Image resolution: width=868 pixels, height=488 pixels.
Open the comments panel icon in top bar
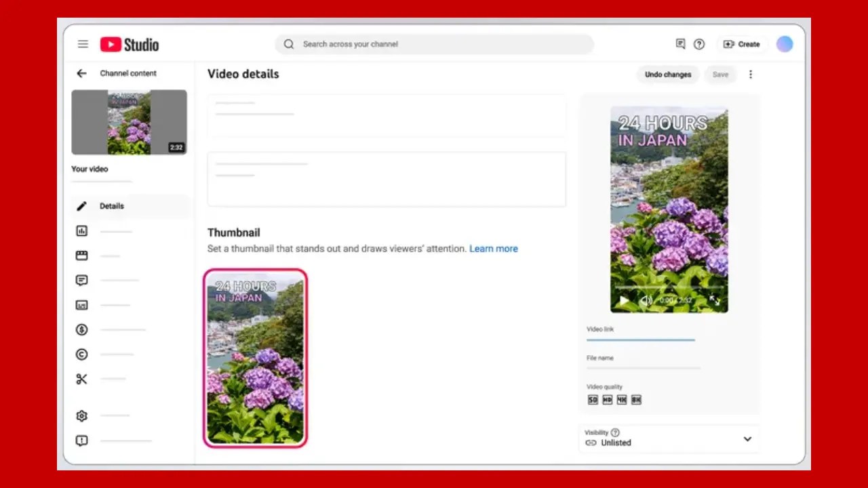pyautogui.click(x=680, y=44)
